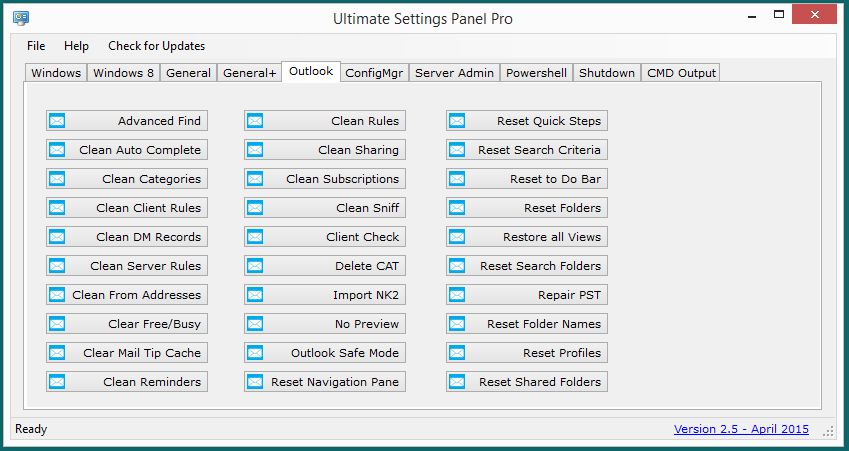Click the app icon in the title bar

coord(21,18)
